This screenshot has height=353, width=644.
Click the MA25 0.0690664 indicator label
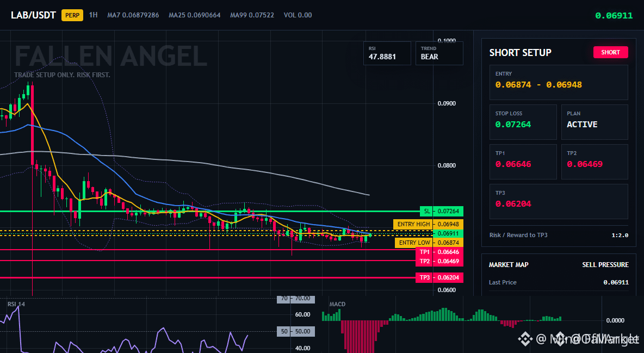pos(195,15)
